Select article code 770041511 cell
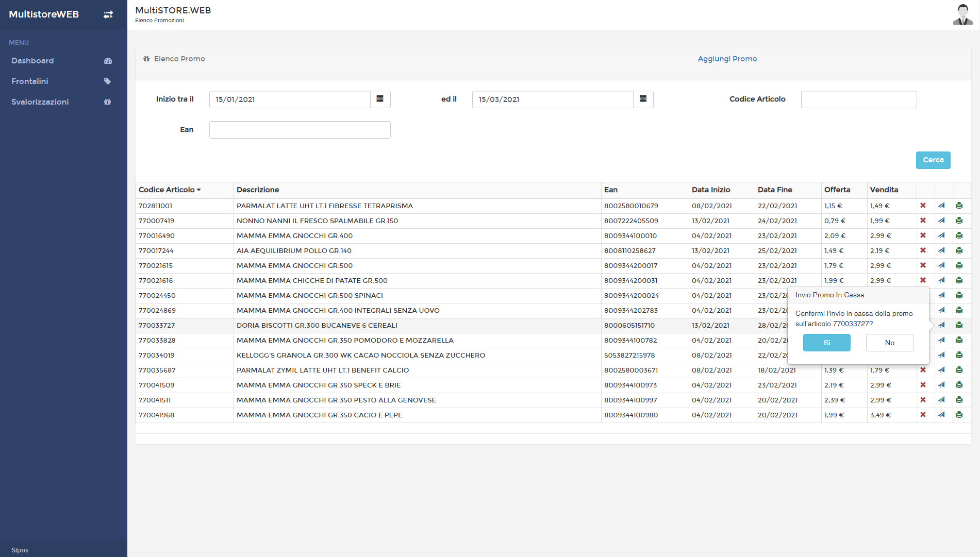The width and height of the screenshot is (980, 557). (x=154, y=400)
